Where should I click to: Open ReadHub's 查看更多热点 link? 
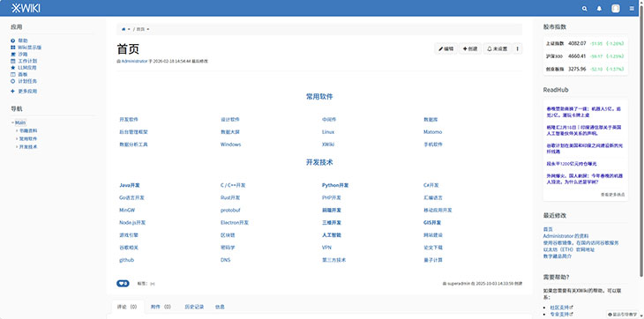tap(613, 195)
